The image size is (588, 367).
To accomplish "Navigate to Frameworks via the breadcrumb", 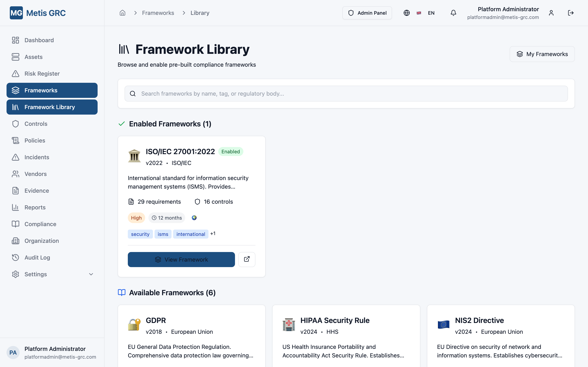I will [158, 13].
